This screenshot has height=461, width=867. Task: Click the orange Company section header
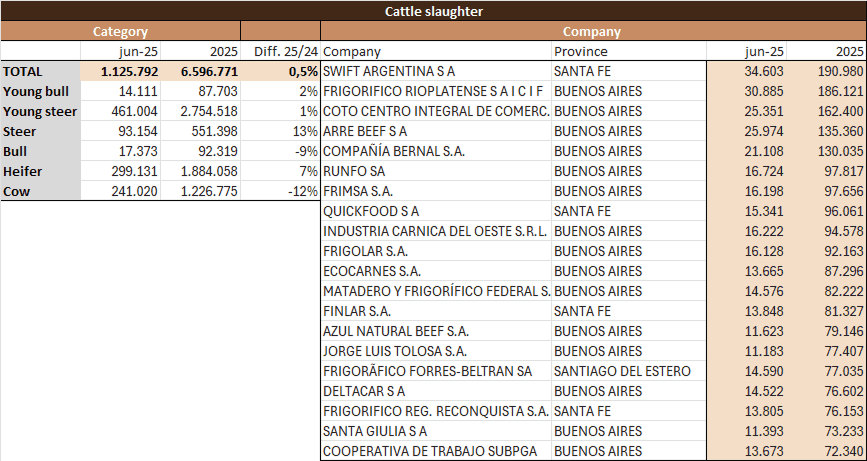click(x=593, y=31)
